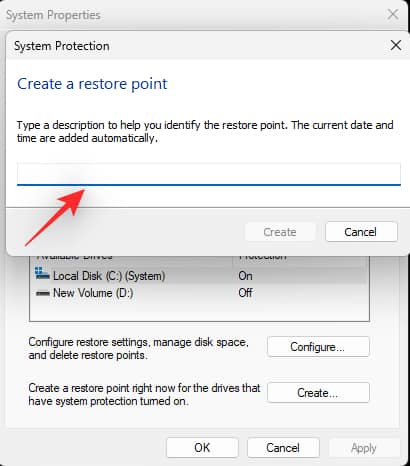Click the On protection status for C: drive
This screenshot has width=410, height=466.
coord(245,276)
